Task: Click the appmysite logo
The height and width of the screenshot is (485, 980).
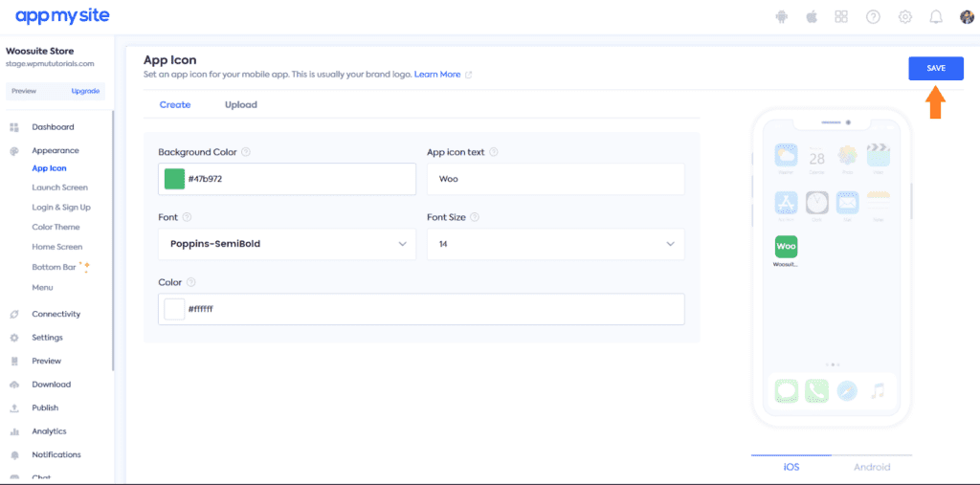Action: 62,16
